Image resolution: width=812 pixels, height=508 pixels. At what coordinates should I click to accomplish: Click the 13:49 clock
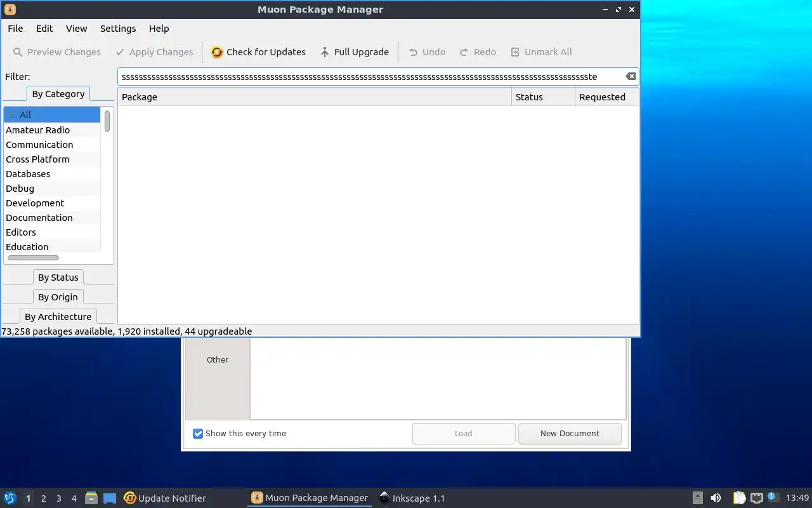[797, 498]
